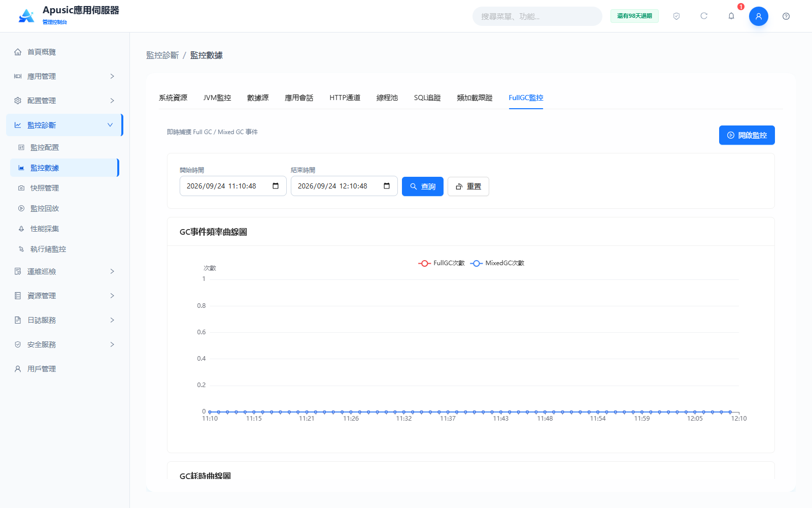Switch to 線程池 tab

[387, 98]
